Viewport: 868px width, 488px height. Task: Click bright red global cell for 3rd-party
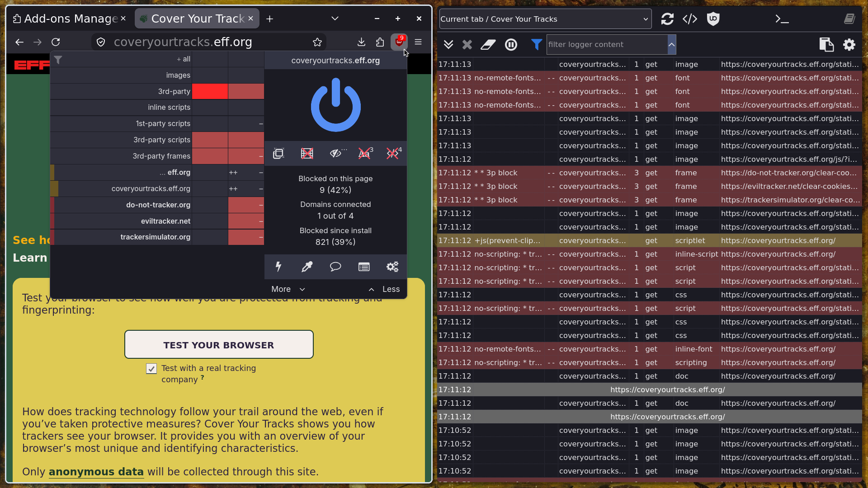click(210, 91)
